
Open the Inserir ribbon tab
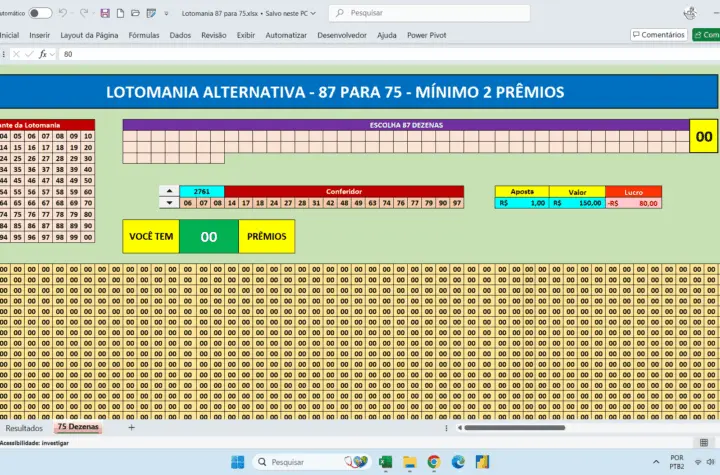[39, 35]
